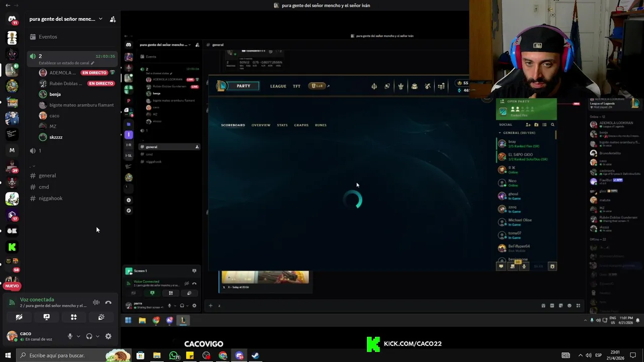Click the add friend icon in SOCIAL

coord(528,125)
